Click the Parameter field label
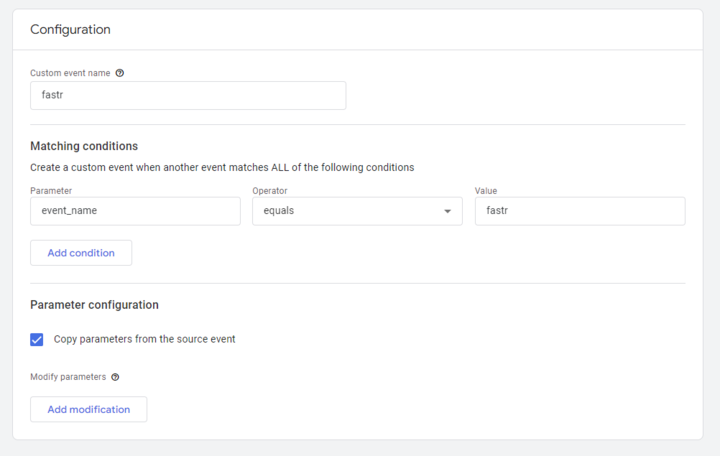This screenshot has width=720, height=456. (51, 191)
